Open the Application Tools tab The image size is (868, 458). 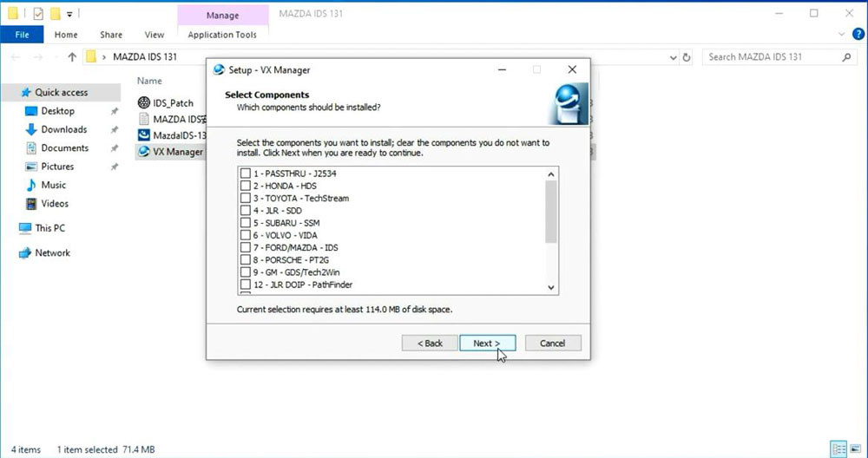pyautogui.click(x=222, y=35)
